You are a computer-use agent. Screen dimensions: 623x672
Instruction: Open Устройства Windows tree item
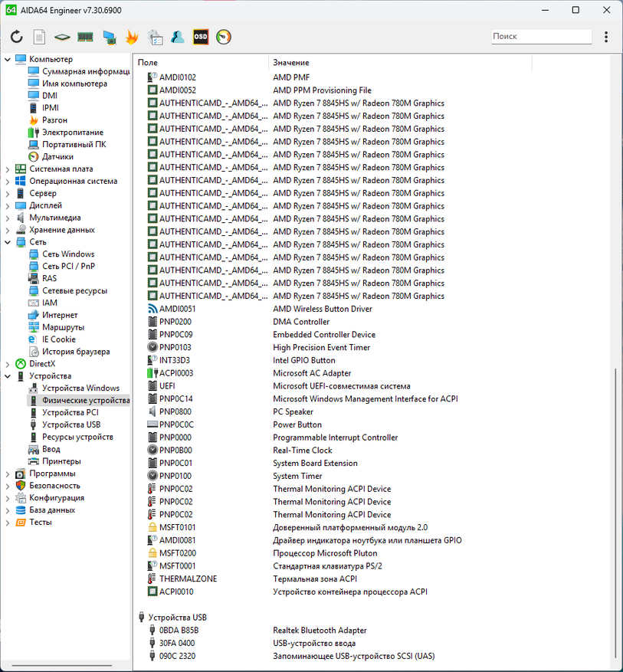point(74,388)
